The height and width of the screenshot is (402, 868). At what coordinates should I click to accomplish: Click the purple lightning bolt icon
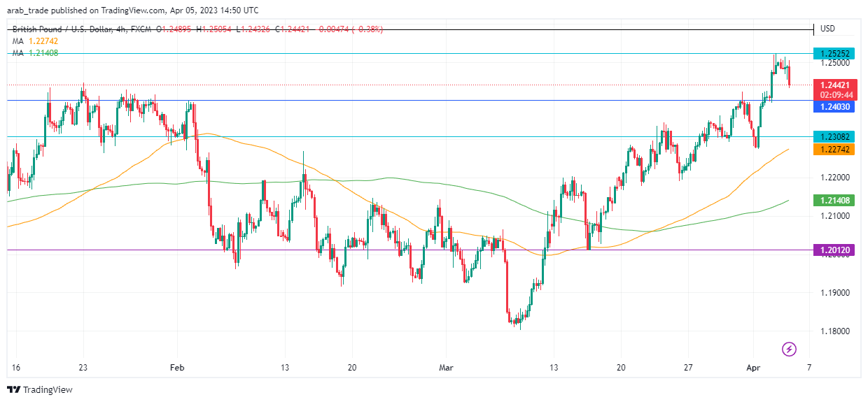tap(789, 348)
